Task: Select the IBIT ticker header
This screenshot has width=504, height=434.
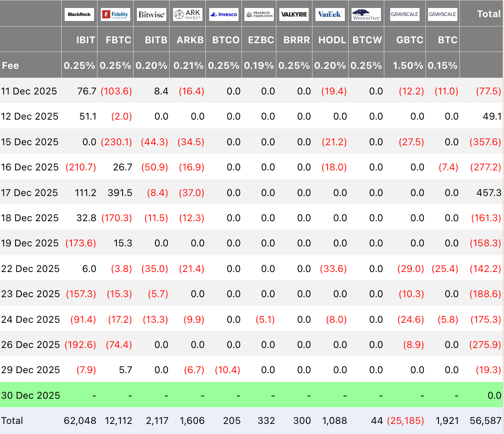Action: [x=86, y=40]
